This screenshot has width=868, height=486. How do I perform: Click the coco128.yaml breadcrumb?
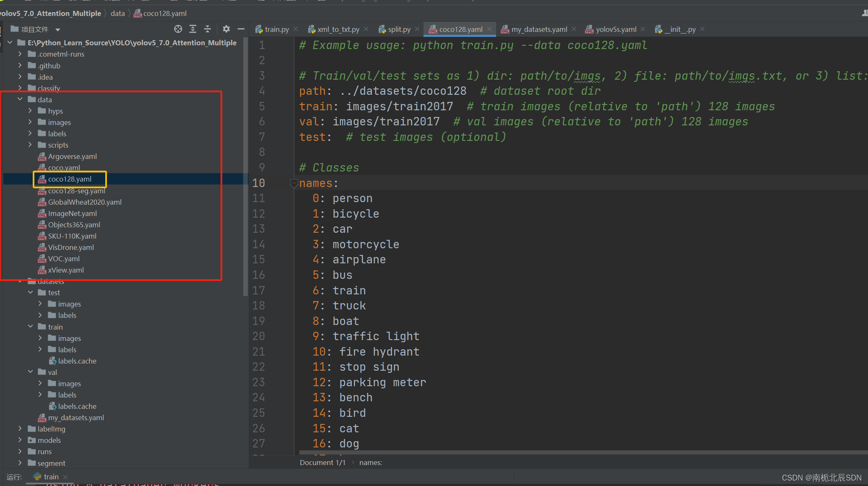tap(165, 13)
